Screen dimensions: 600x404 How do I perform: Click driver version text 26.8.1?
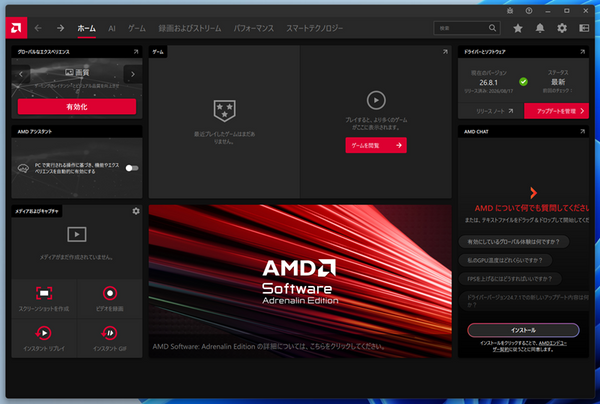pos(488,82)
